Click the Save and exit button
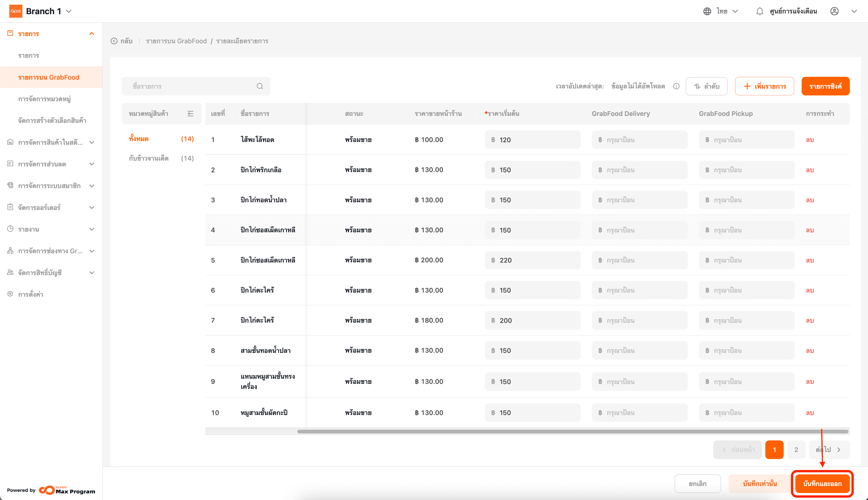The height and width of the screenshot is (500, 868). (822, 483)
